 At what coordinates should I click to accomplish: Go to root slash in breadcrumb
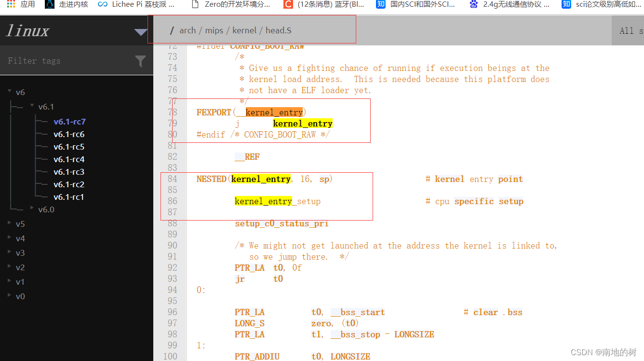click(x=172, y=30)
